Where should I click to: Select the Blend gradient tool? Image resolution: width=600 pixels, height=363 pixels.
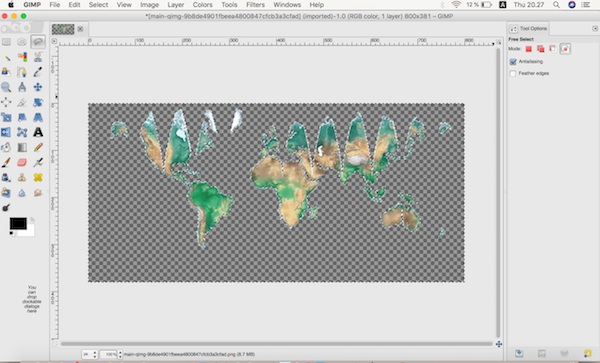[22, 147]
